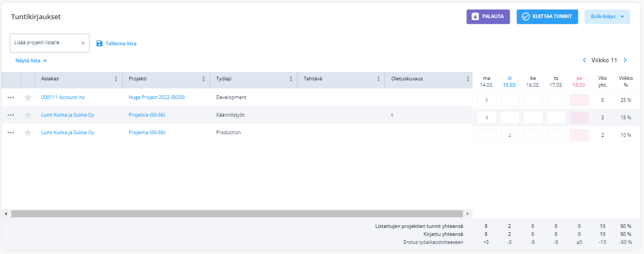
Task: Click the Oletuskuvaus column header
Action: 428,79
